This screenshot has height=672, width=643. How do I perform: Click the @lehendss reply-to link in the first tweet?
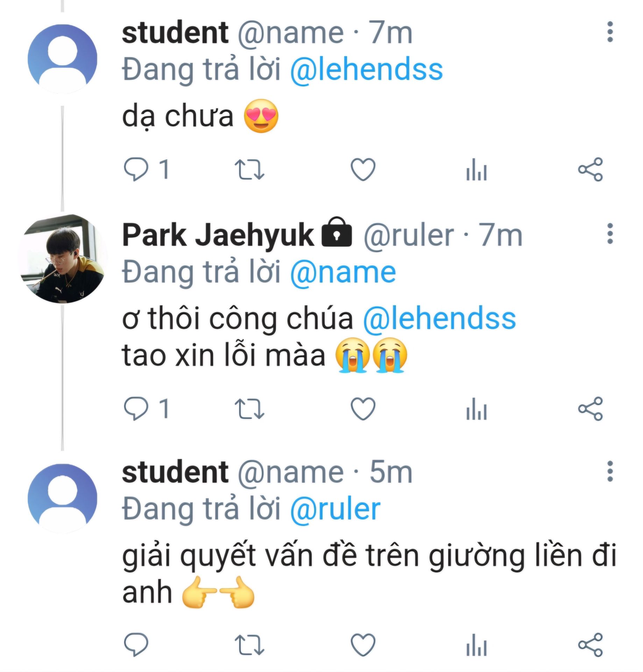366,70
